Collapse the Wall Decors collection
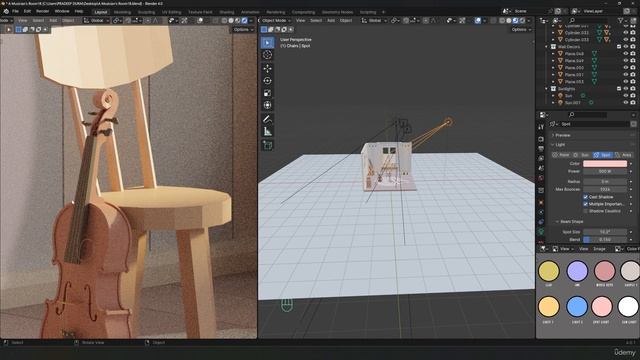This screenshot has width=640, height=360. click(x=547, y=47)
